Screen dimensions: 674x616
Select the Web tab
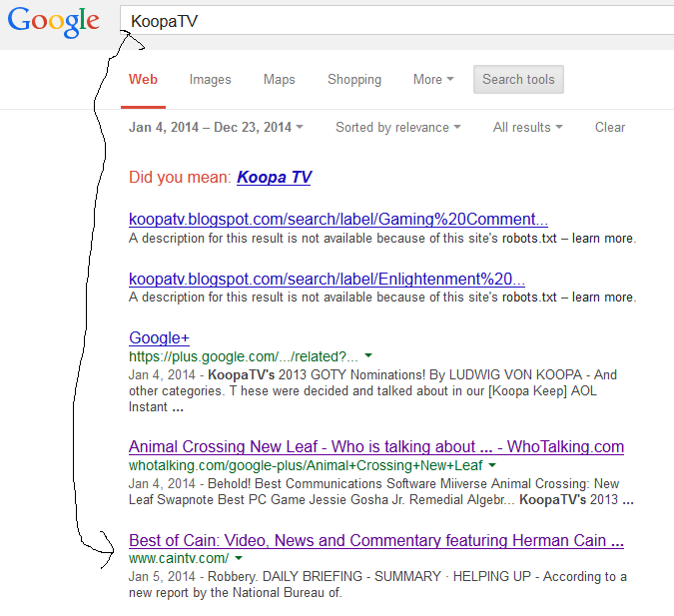(143, 80)
